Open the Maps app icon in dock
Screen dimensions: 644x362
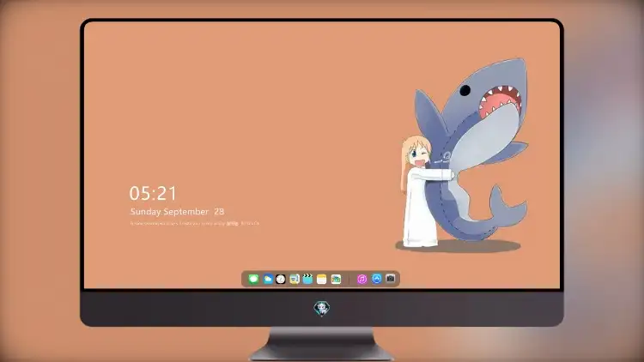pos(294,279)
